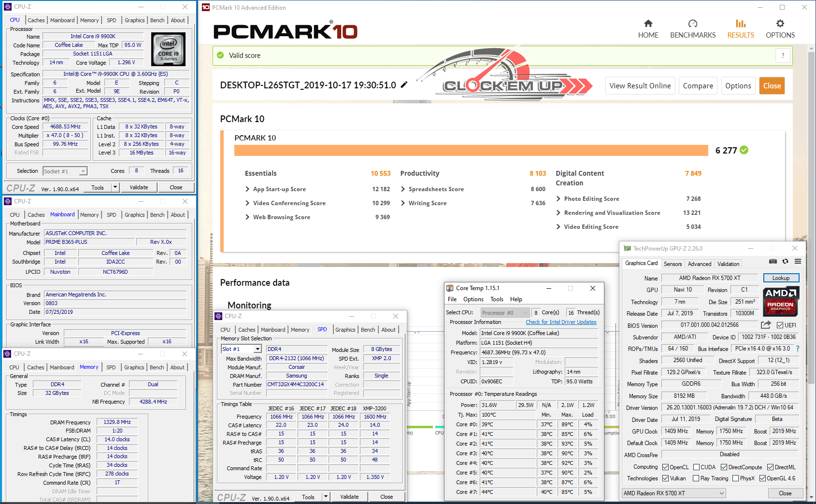Toggle the Ray Tracing checkbox
The image size is (816, 504).
(696, 478)
